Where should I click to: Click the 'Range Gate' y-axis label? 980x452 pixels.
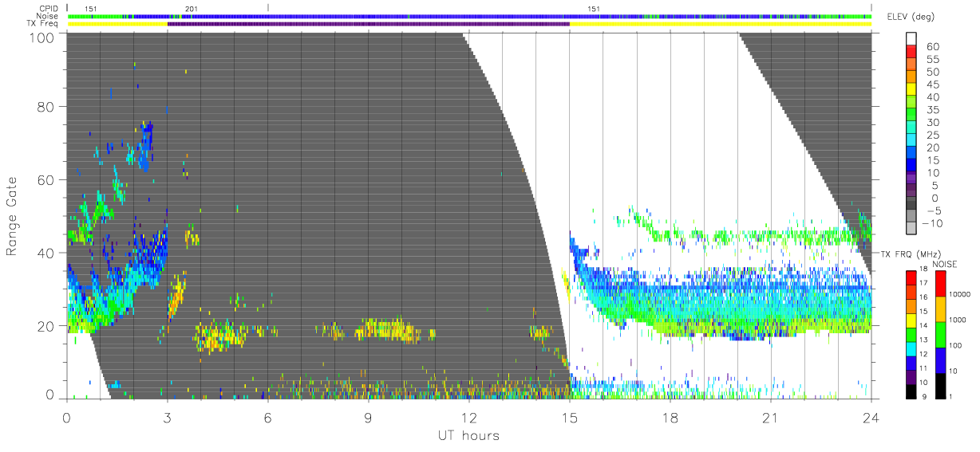pos(12,216)
